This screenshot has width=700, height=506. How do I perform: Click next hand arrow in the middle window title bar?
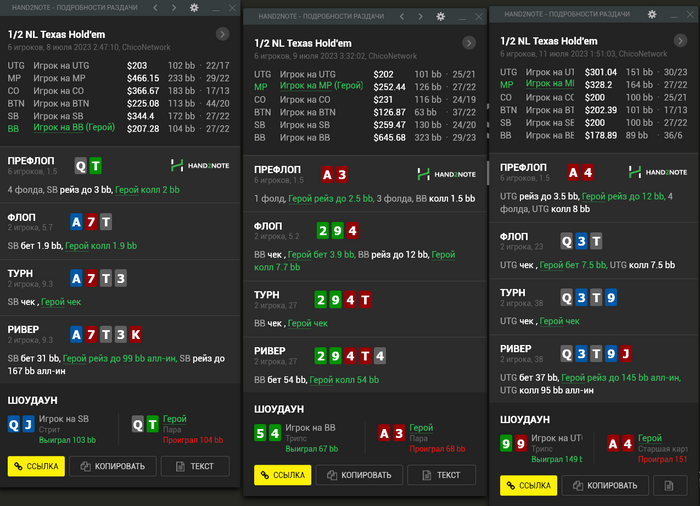pos(420,17)
